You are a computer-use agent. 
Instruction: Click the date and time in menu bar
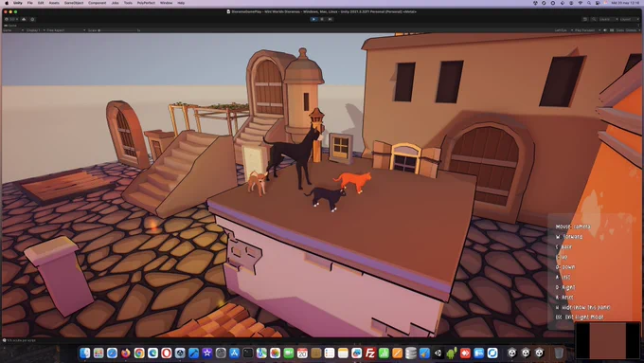click(x=625, y=3)
